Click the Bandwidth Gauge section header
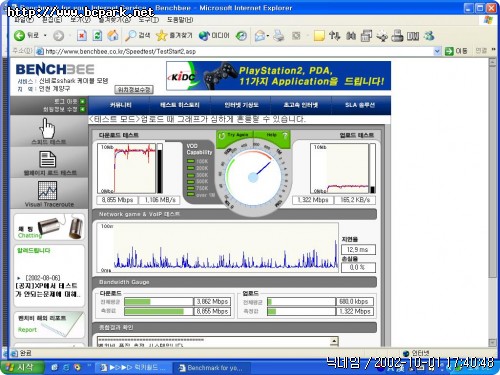The width and height of the screenshot is (500, 375). [x=234, y=282]
